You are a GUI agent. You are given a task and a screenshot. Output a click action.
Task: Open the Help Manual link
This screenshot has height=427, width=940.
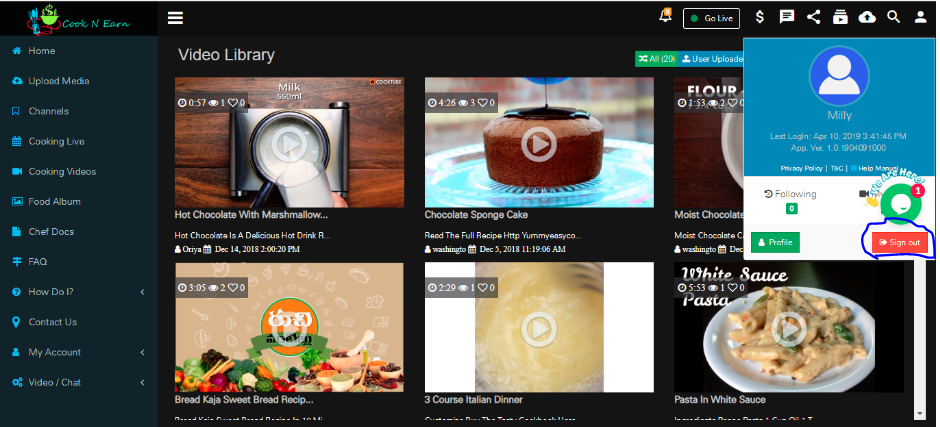pyautogui.click(x=874, y=169)
